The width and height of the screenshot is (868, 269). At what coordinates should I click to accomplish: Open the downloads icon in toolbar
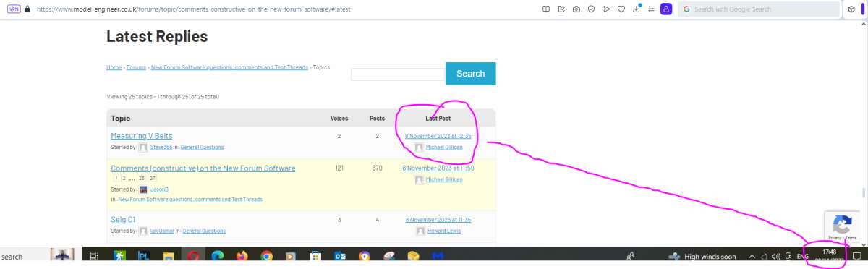click(x=637, y=9)
